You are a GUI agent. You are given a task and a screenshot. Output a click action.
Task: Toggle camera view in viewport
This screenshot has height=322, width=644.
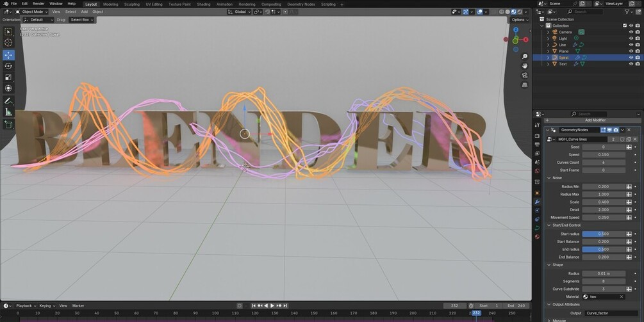point(524,75)
